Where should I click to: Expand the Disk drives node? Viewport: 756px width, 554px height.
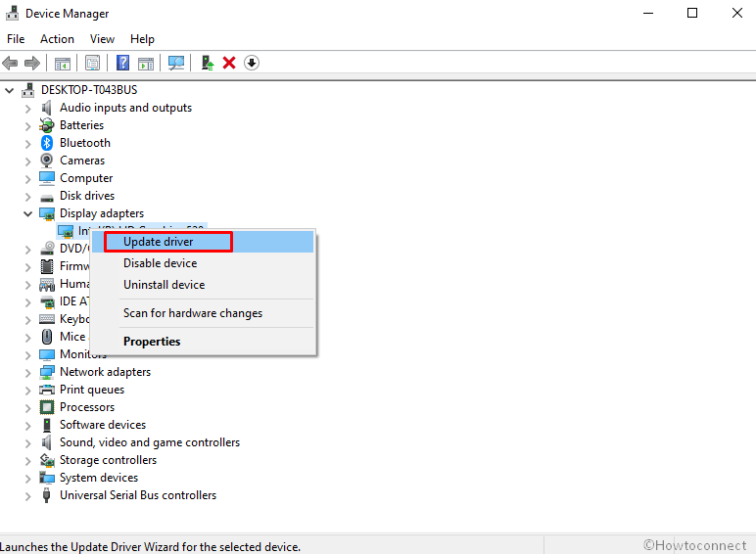(x=28, y=197)
